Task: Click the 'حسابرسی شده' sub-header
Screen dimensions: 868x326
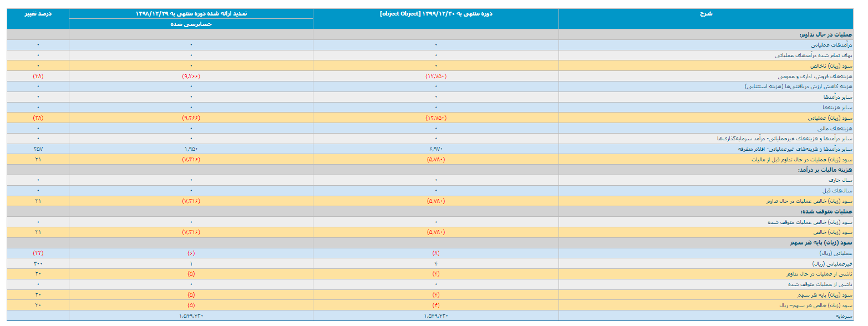Action: 191,24
